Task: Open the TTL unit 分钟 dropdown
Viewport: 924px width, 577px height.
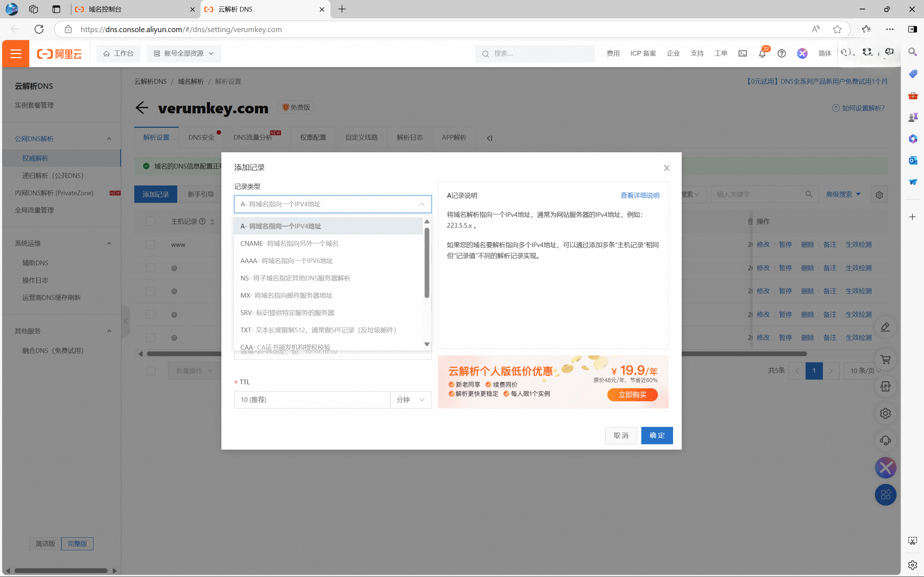Action: point(411,399)
